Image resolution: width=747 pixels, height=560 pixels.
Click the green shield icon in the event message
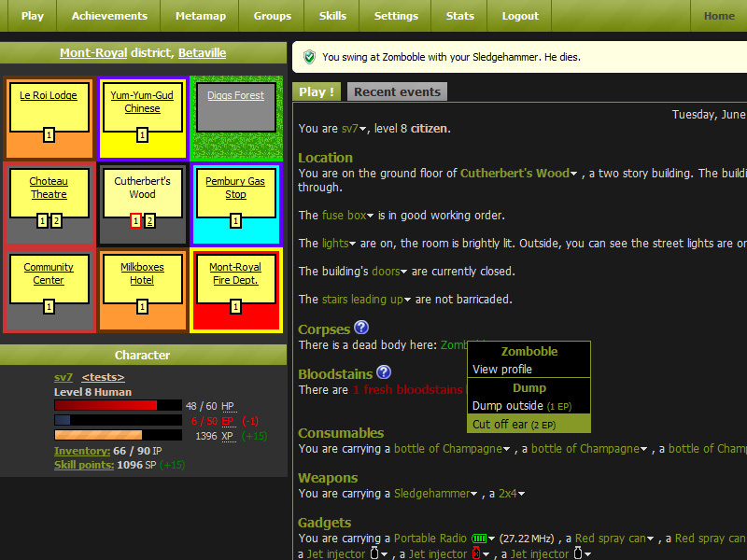308,56
